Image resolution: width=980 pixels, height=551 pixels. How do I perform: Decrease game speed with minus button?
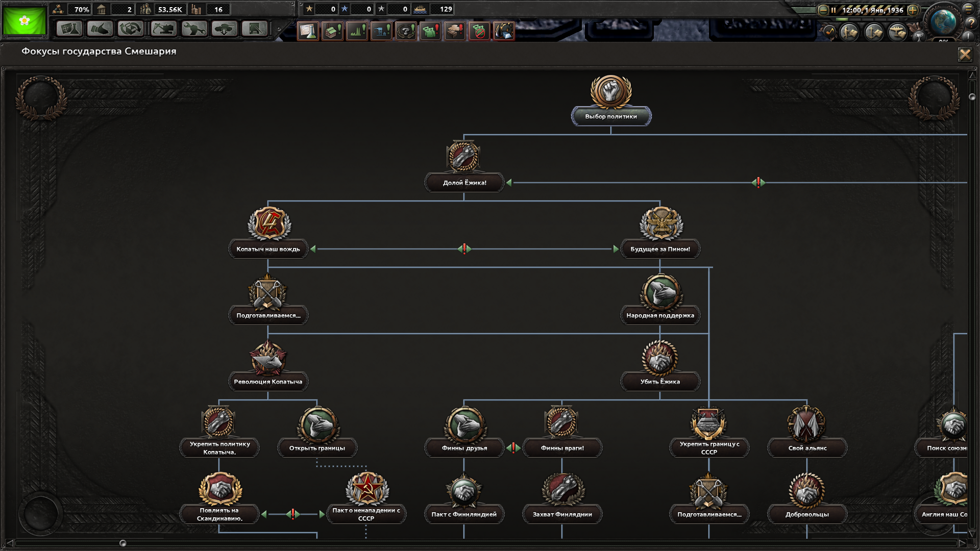[x=823, y=10]
